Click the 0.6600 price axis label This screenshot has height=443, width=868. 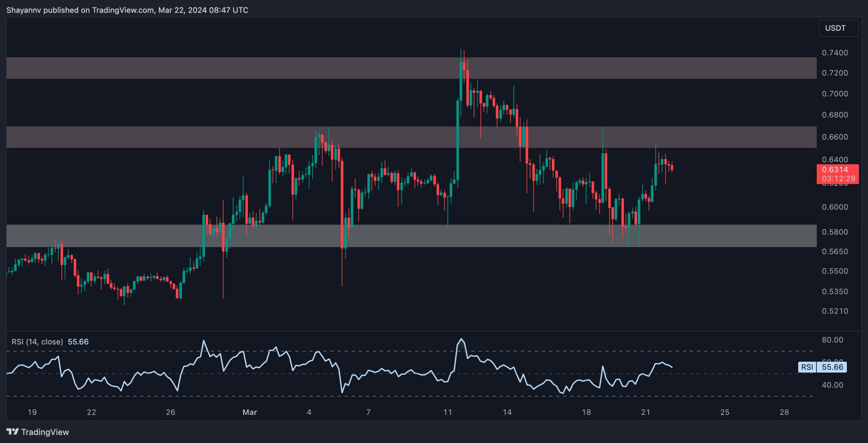point(835,137)
